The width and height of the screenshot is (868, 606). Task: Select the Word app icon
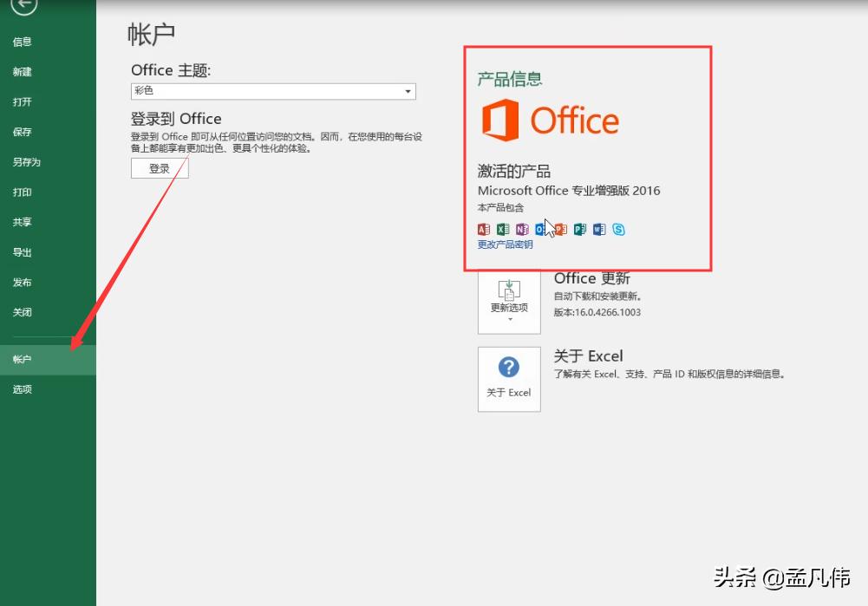[x=599, y=229]
